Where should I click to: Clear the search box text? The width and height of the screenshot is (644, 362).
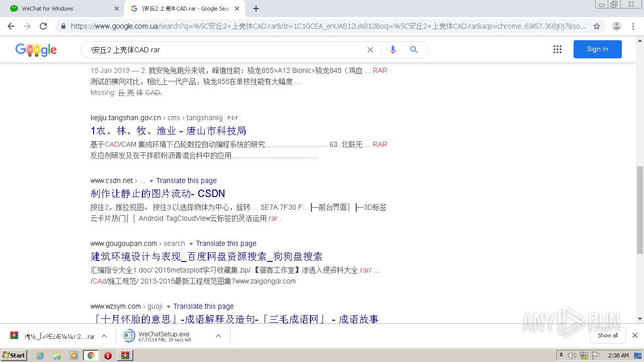pyautogui.click(x=370, y=50)
